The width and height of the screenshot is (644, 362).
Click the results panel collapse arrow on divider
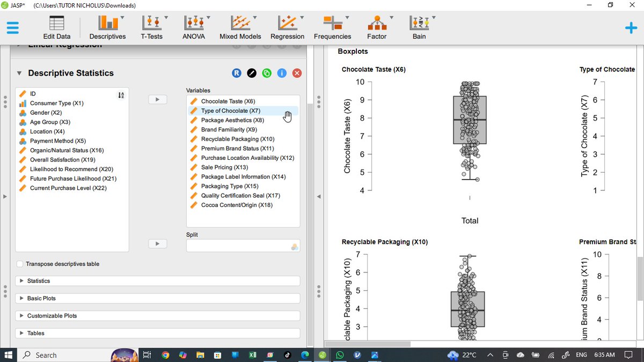[x=319, y=197]
